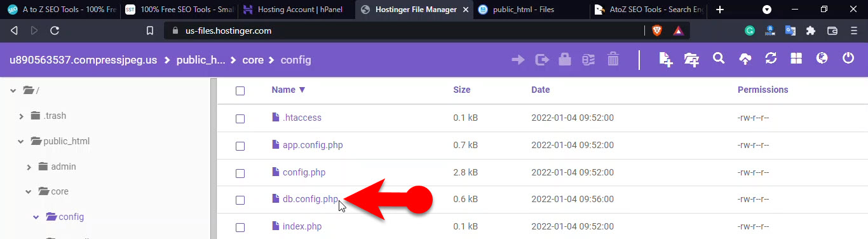
Task: Click the sidebar vertical scrollbar
Action: [x=214, y=159]
